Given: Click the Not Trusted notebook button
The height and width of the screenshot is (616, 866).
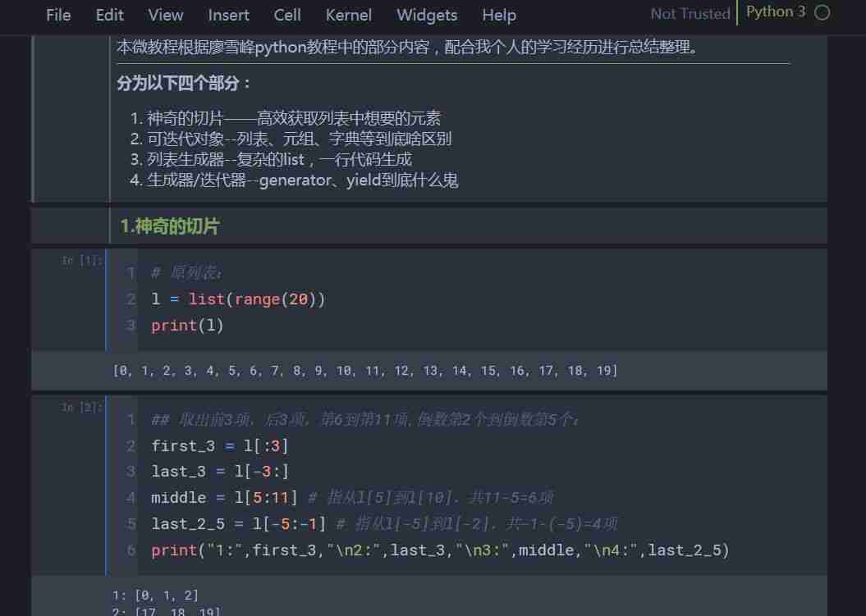Looking at the screenshot, I should coord(690,13).
